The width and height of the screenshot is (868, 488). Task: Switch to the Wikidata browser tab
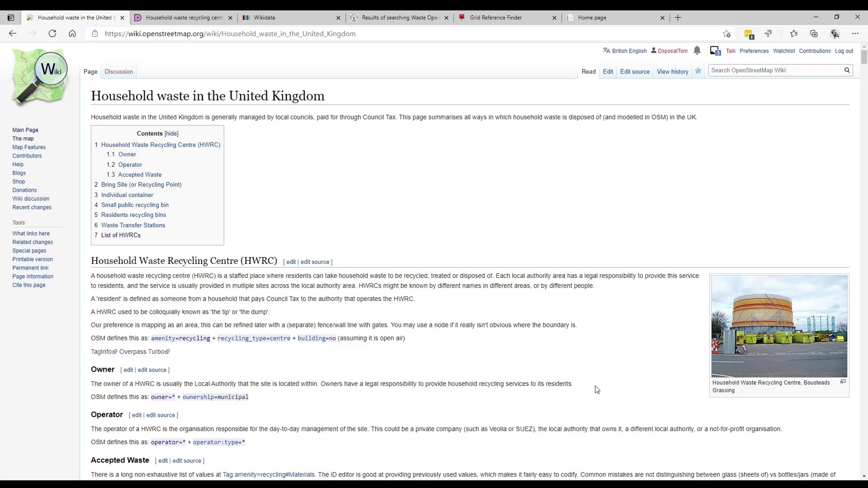tap(264, 17)
